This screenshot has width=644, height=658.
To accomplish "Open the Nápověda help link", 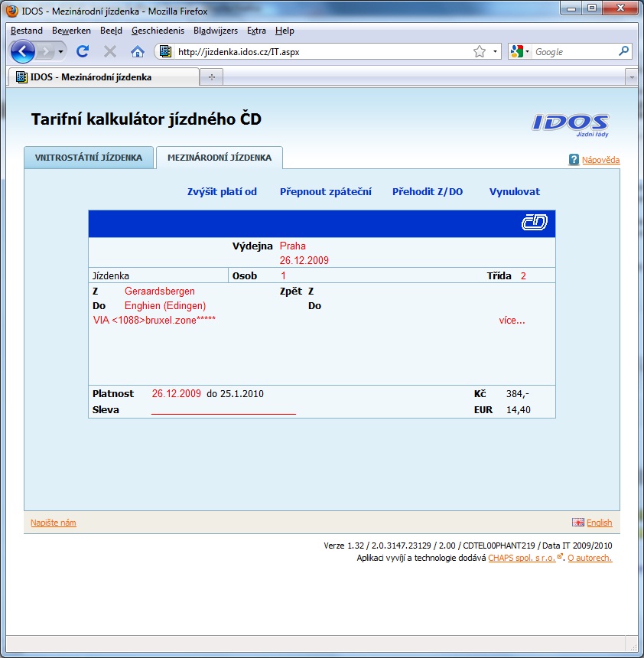I will pos(600,160).
